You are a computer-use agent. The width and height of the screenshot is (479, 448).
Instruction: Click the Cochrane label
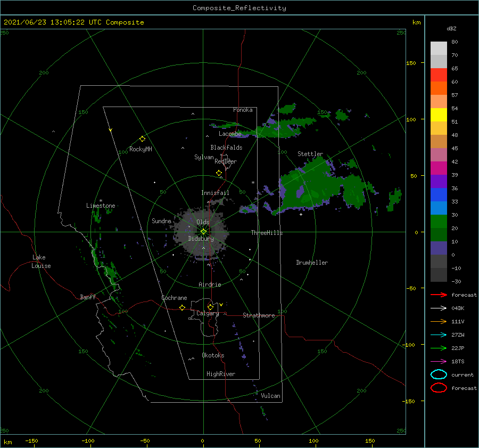pyautogui.click(x=174, y=298)
